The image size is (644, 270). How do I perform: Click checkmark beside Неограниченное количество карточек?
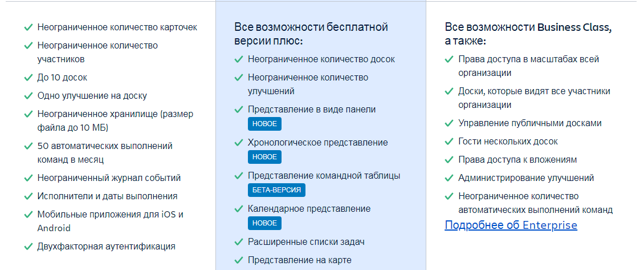pyautogui.click(x=27, y=27)
